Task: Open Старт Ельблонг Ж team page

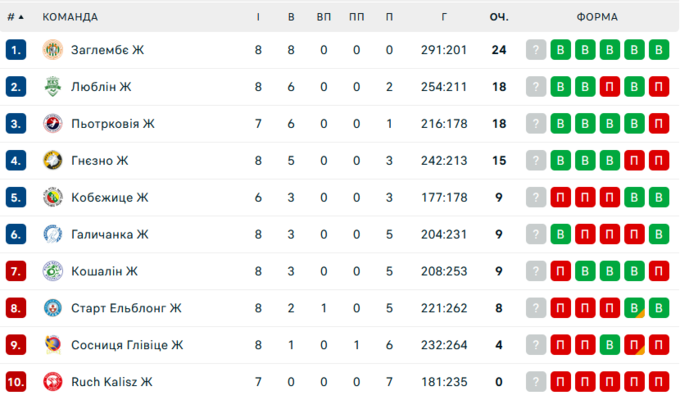Action: point(126,308)
